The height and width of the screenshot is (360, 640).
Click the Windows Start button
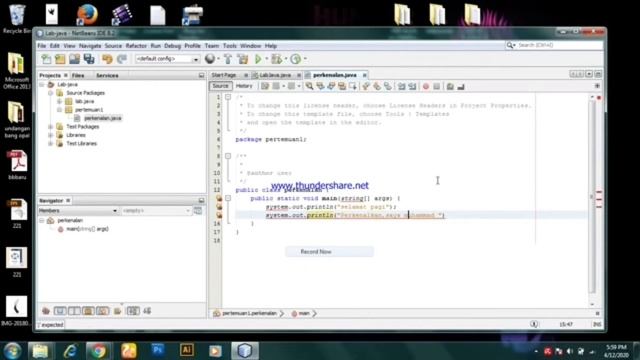[12, 351]
